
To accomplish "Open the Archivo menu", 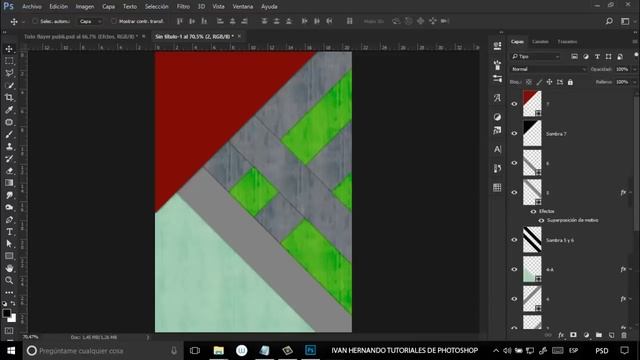I will 32,7.
